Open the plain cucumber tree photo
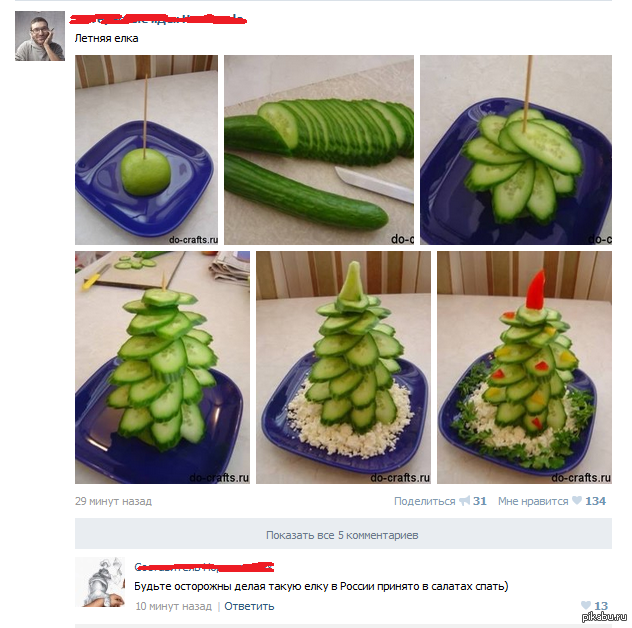Image resolution: width=632 pixels, height=628 pixels. point(162,367)
